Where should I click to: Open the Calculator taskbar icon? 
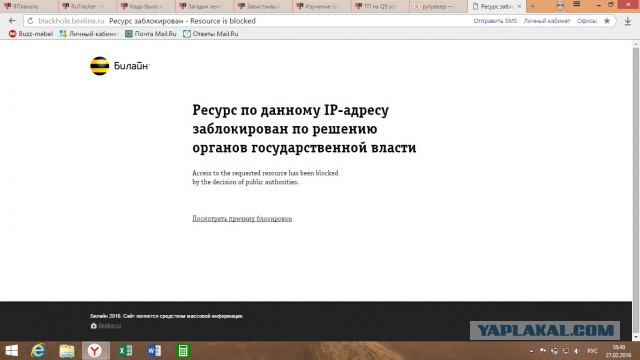(183, 351)
